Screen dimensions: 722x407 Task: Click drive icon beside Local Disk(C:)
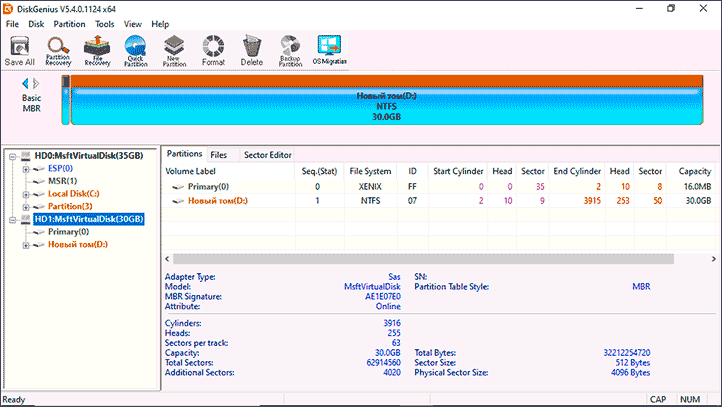click(39, 194)
